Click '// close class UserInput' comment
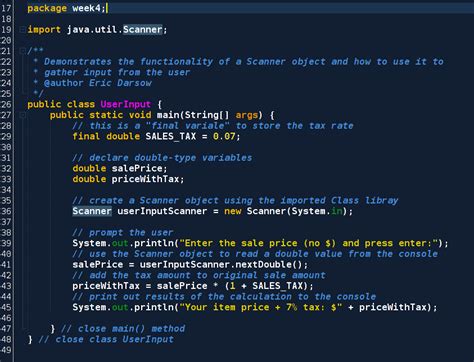Image resolution: width=474 pixels, height=362 pixels. (106, 339)
